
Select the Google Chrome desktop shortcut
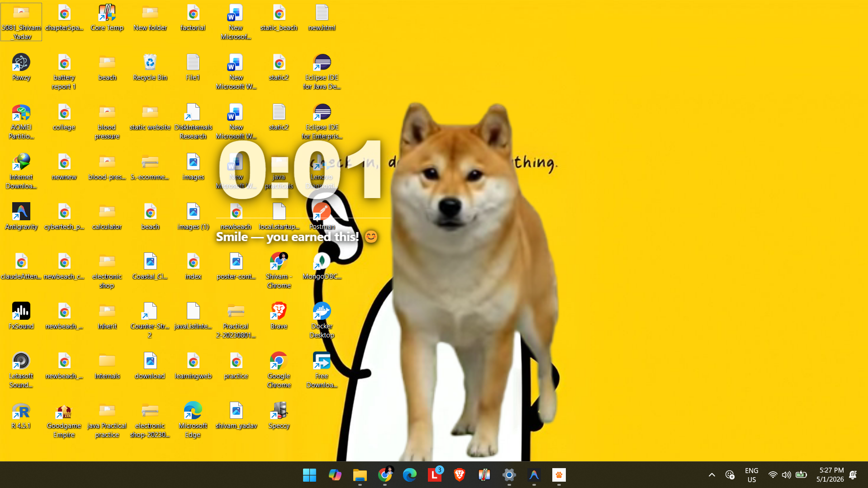pos(279,370)
